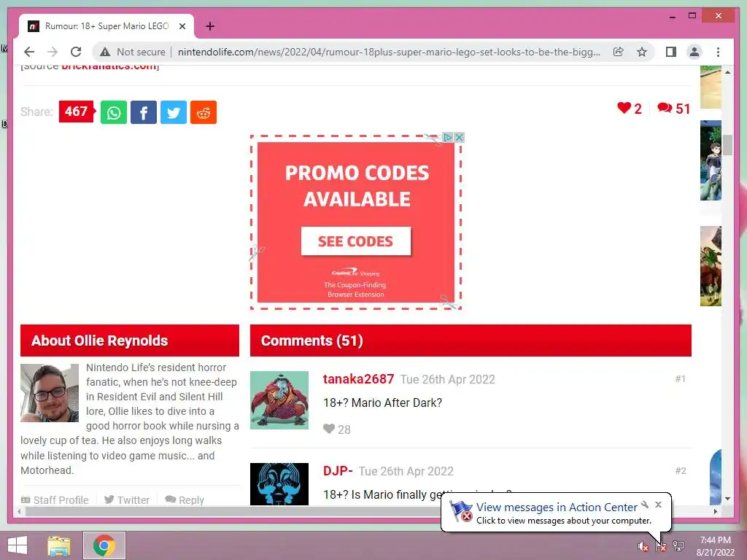The height and width of the screenshot is (560, 747).
Task: Click the vertical scrollbar thumb
Action: 727,145
